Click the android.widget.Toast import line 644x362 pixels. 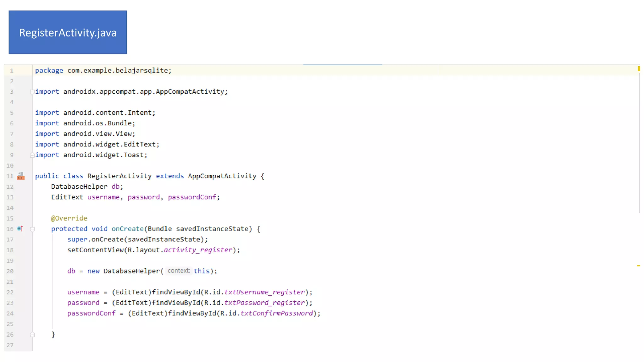click(x=91, y=155)
